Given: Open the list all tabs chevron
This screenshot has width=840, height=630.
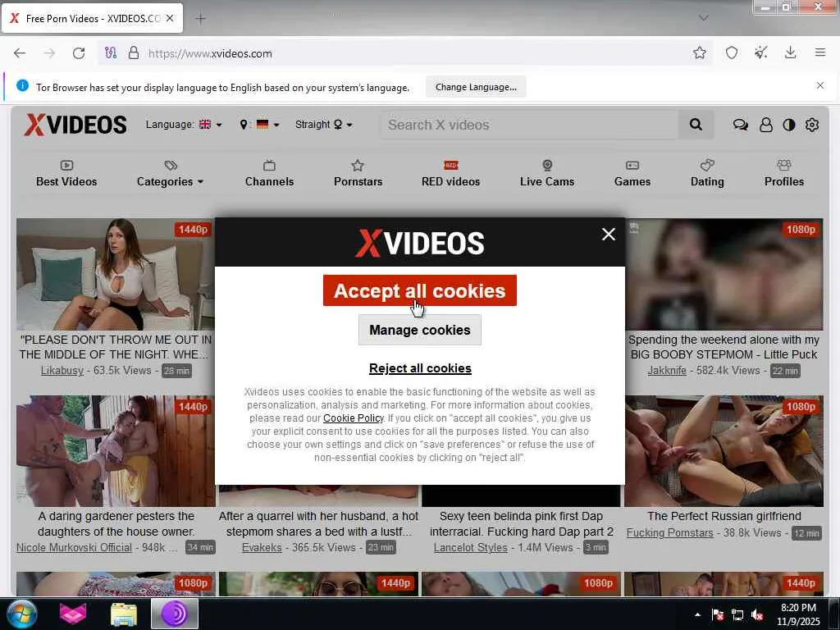Looking at the screenshot, I should [x=703, y=18].
